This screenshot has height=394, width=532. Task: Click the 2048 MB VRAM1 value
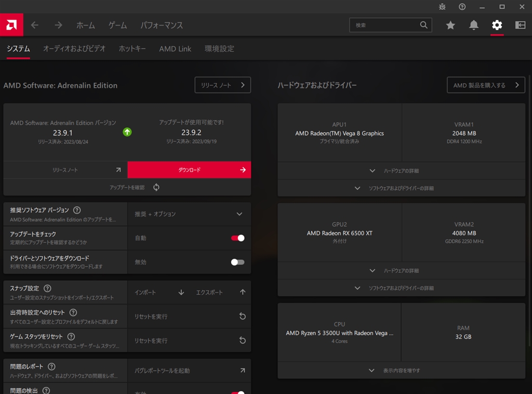click(x=464, y=134)
